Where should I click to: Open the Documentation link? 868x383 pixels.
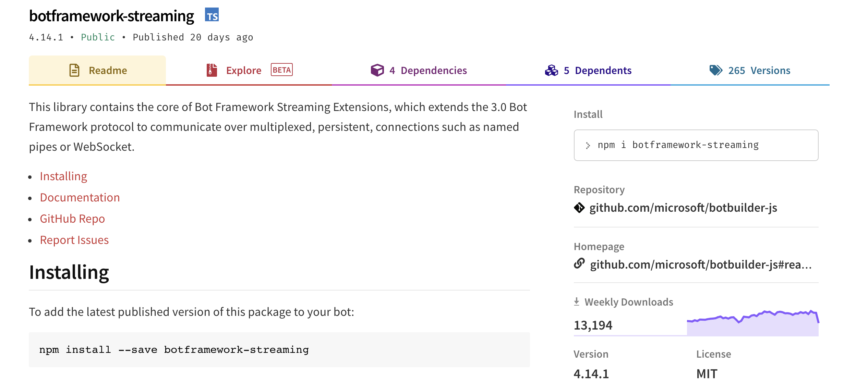click(x=80, y=197)
